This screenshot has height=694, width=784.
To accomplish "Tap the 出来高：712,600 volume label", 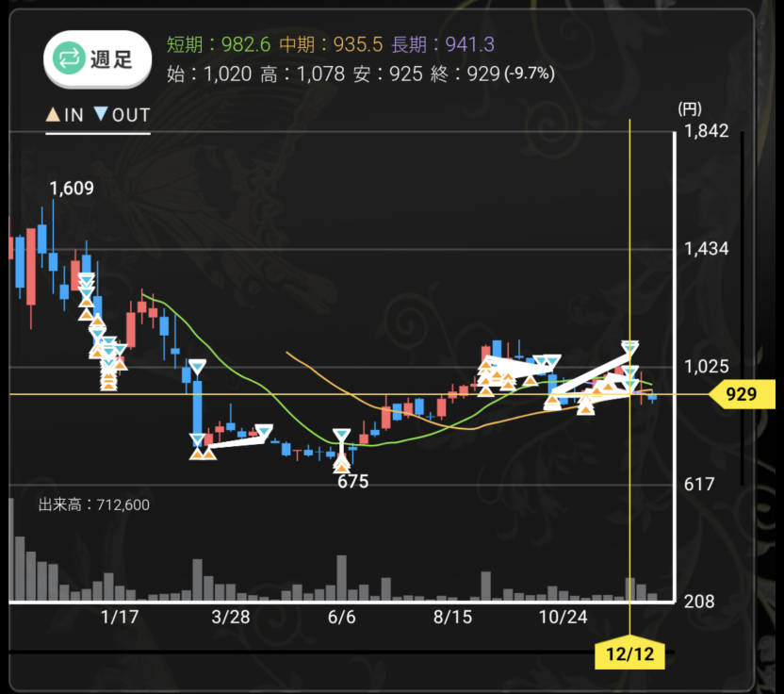I will click(x=94, y=504).
